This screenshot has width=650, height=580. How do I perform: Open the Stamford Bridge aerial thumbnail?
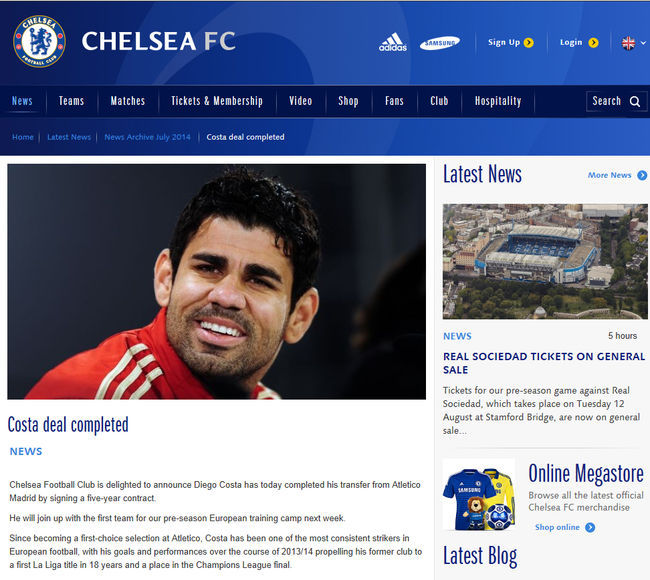pos(545,262)
